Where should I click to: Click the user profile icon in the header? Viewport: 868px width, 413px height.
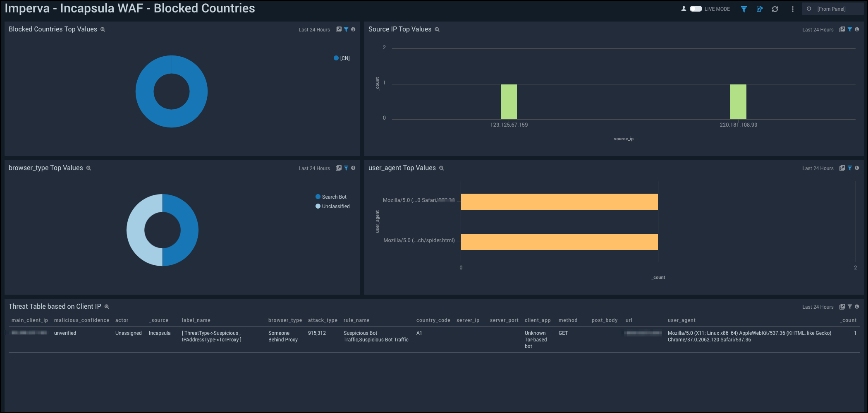(684, 8)
